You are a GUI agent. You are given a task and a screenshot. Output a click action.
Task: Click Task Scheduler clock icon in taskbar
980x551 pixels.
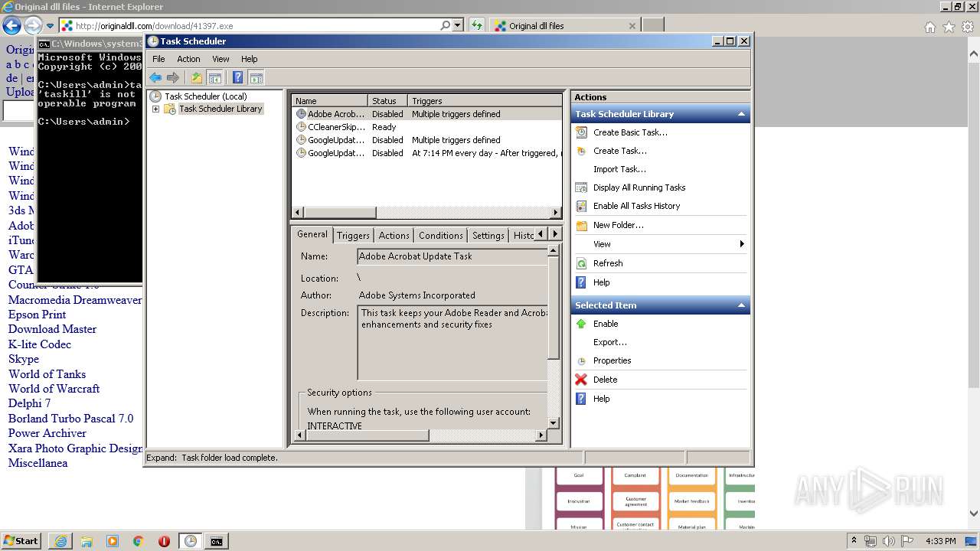pyautogui.click(x=190, y=541)
